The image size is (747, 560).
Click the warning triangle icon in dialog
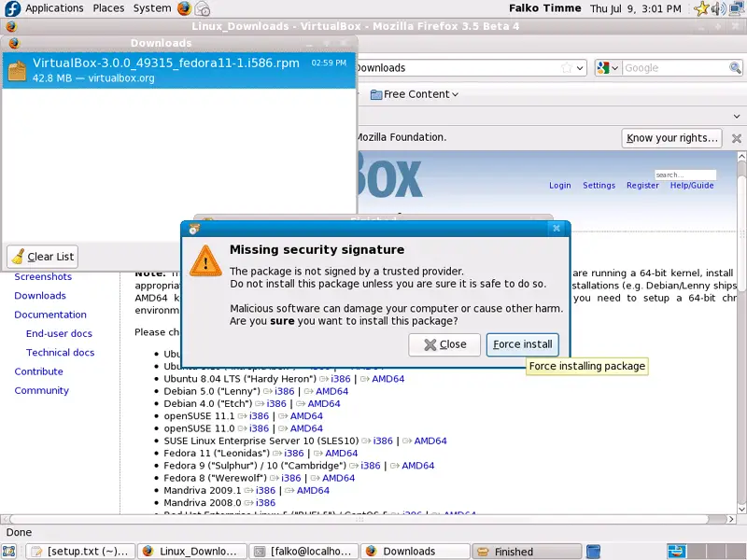coord(205,261)
